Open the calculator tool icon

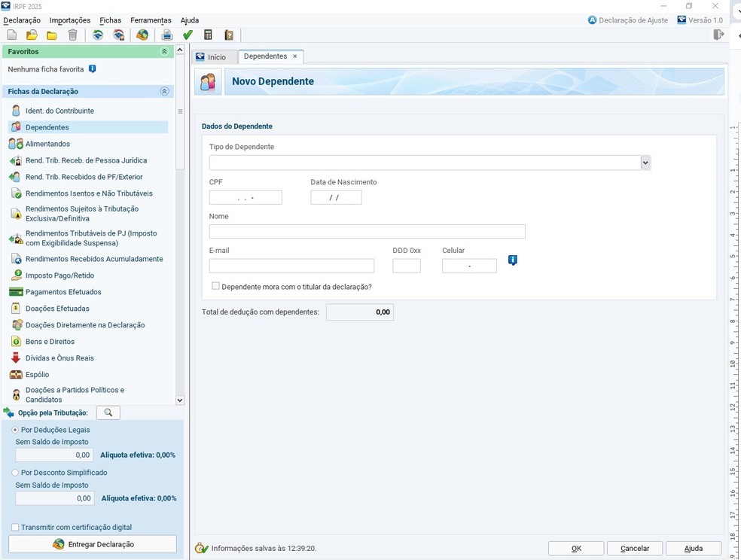209,35
